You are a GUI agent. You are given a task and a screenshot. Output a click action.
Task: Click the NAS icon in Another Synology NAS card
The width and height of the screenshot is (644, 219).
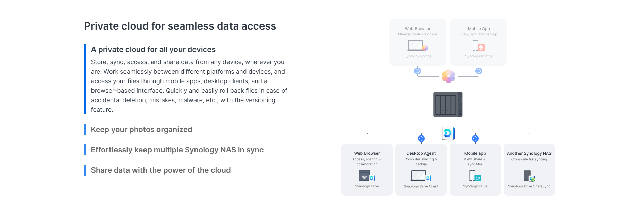[x=529, y=176]
